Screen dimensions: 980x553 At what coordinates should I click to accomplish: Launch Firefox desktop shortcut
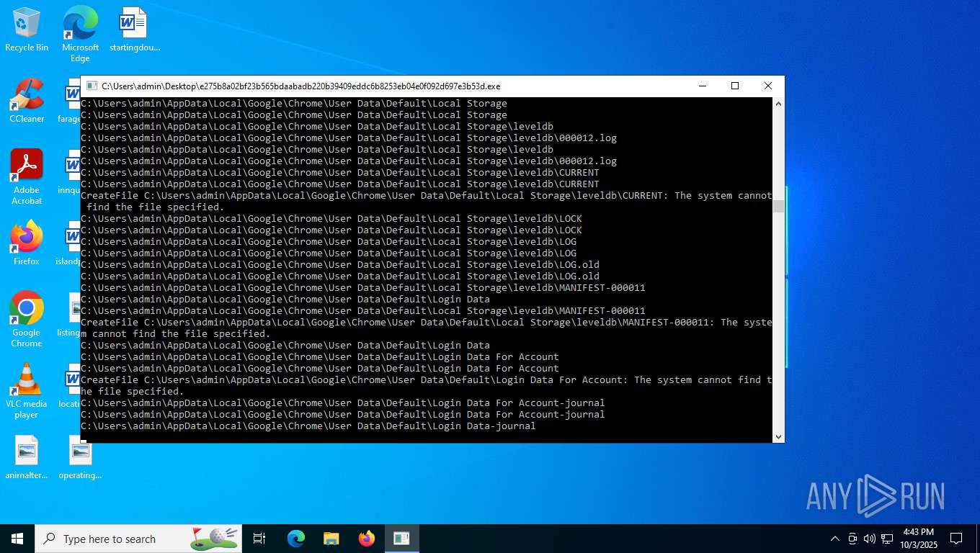[x=27, y=243]
